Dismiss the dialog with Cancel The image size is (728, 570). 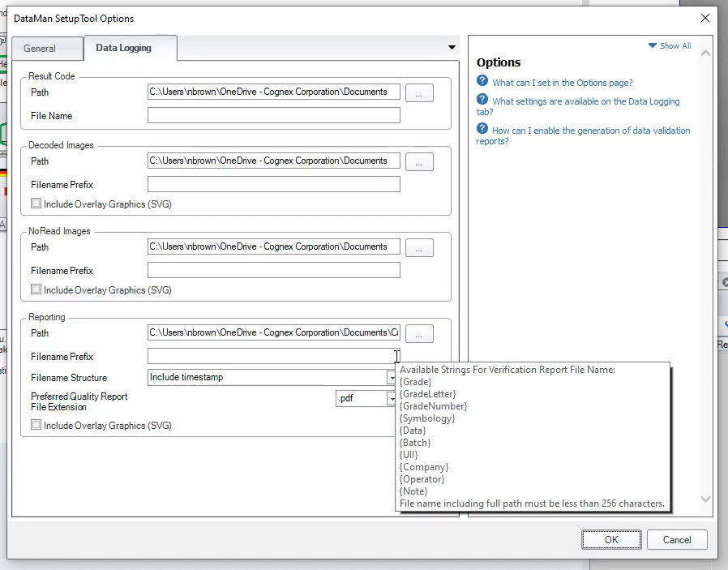(677, 539)
